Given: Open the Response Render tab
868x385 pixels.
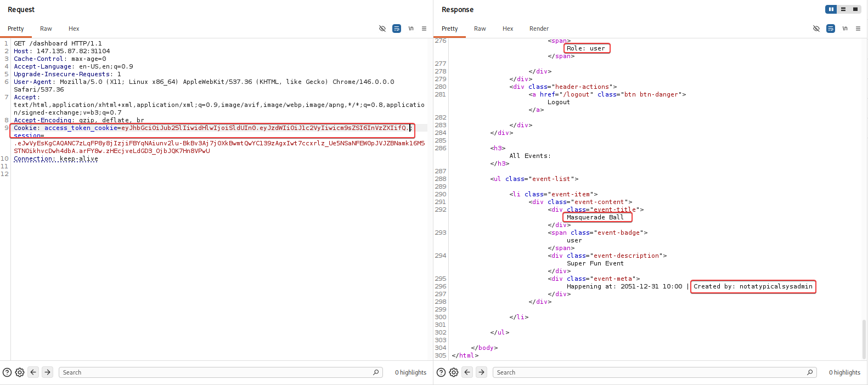Looking at the screenshot, I should (x=539, y=29).
